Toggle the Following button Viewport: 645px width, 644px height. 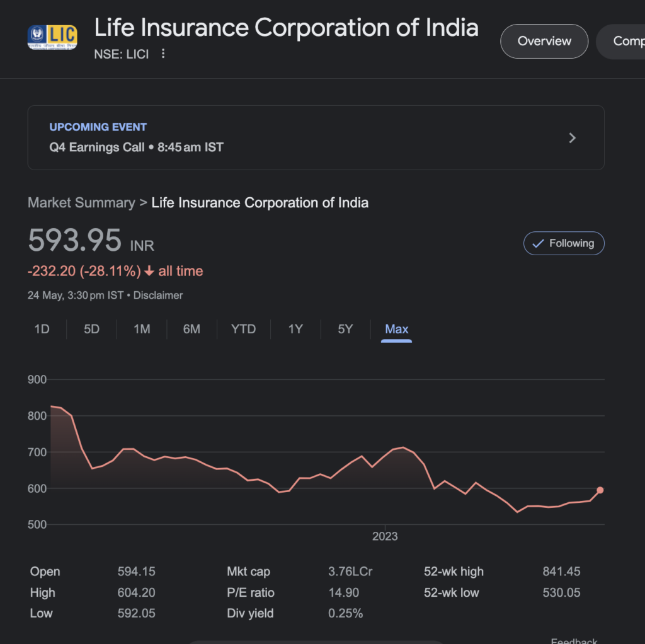(x=564, y=243)
